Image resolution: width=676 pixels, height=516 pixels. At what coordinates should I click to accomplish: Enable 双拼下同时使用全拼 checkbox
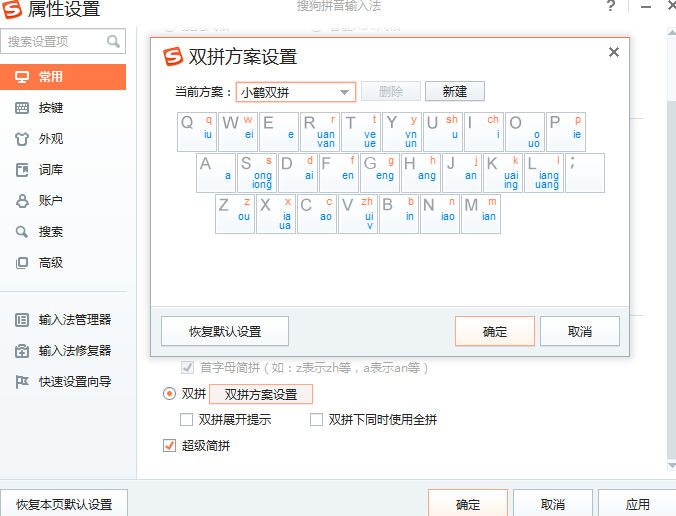pos(316,420)
